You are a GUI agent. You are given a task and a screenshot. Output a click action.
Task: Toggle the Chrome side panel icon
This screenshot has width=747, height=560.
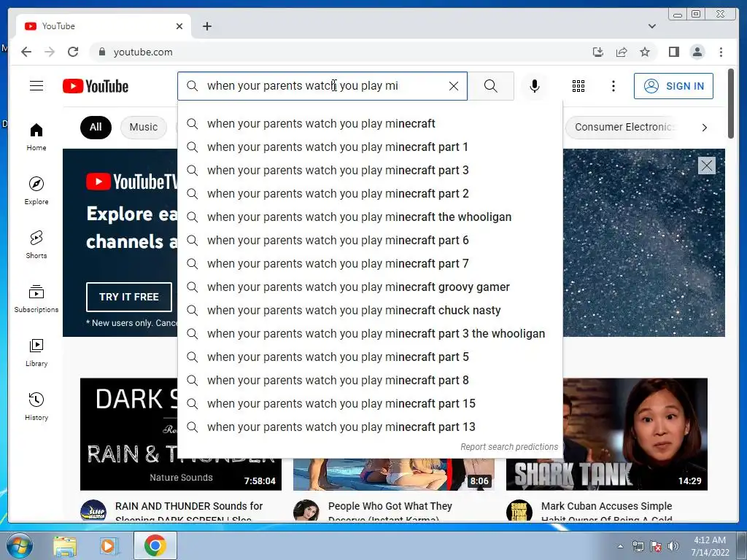coord(673,52)
